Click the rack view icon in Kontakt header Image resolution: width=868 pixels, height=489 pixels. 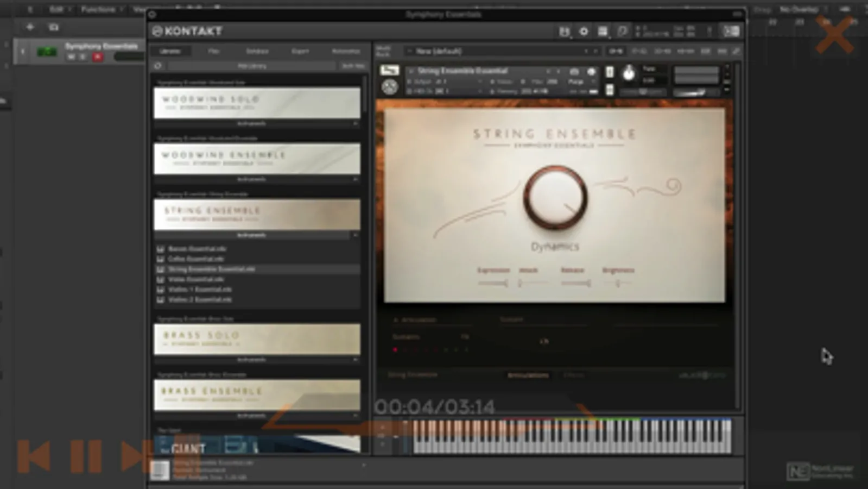[x=603, y=32]
